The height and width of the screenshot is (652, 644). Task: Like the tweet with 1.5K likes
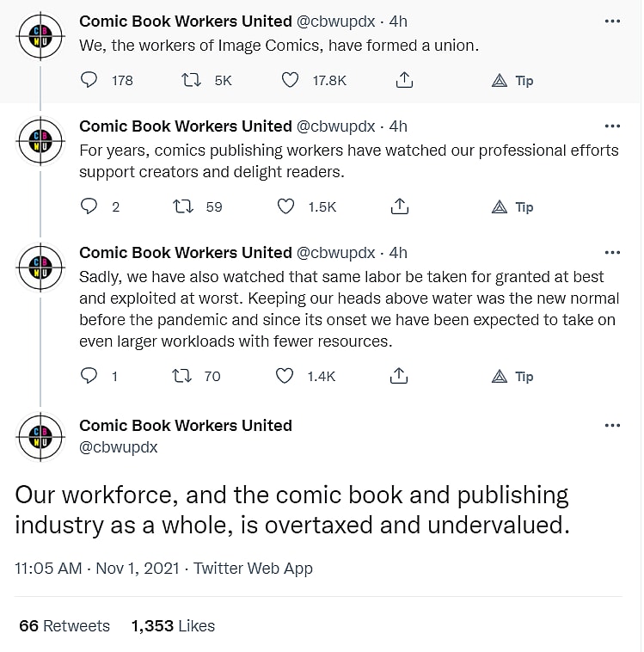point(286,206)
